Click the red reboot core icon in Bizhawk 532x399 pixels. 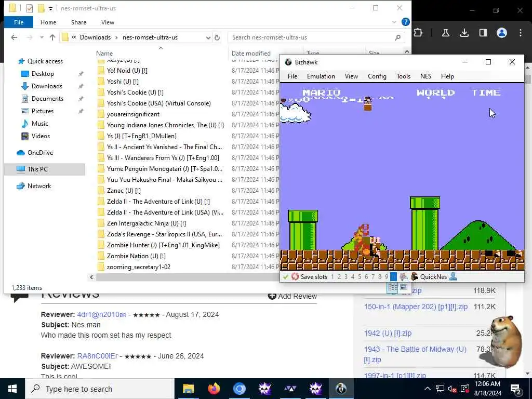coord(295,277)
